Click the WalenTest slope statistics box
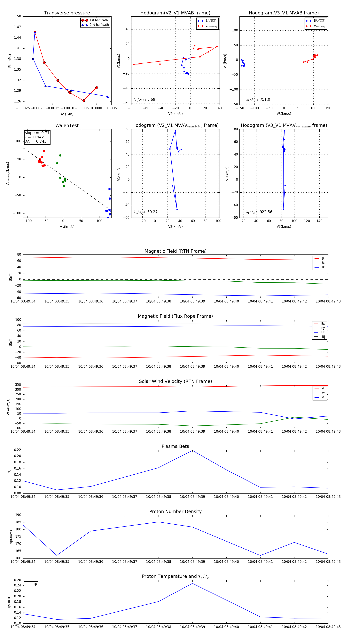351x644 pixels. 37,137
